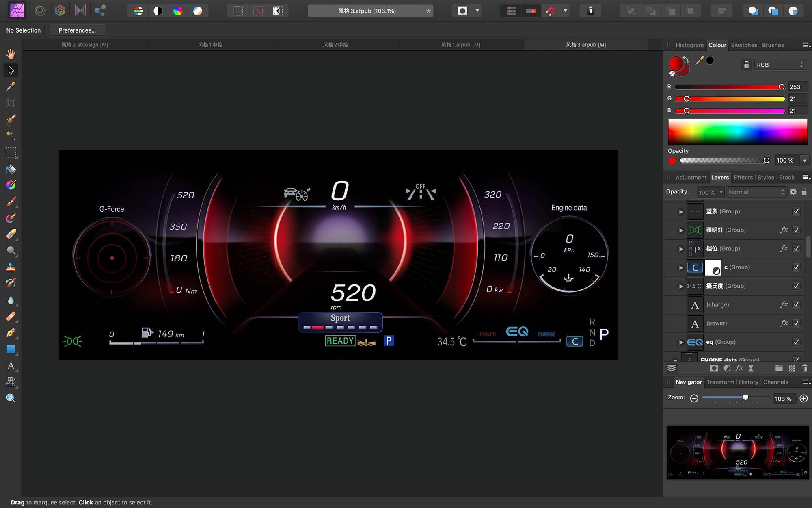Choose the Zoom tool in toolbar
This screenshot has height=508, width=812.
pyautogui.click(x=11, y=398)
